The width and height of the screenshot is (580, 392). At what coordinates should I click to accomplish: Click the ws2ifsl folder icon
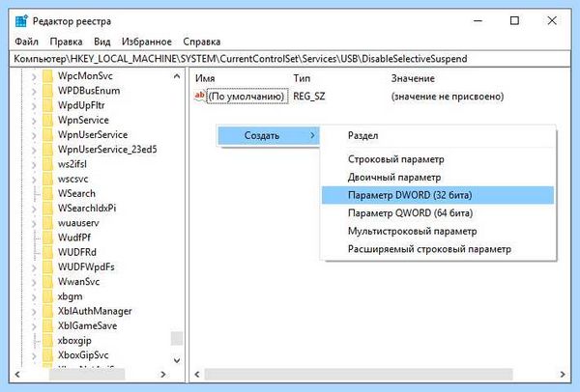pos(47,164)
